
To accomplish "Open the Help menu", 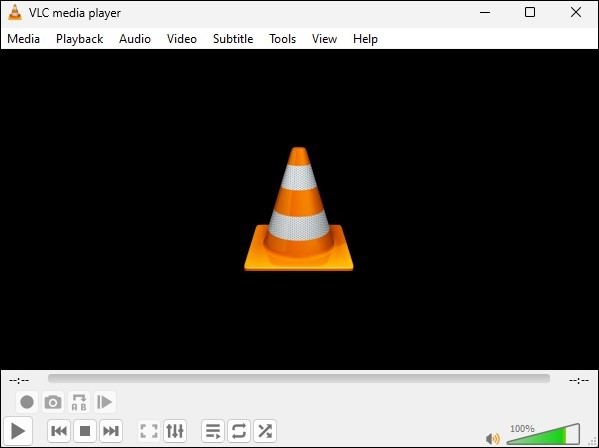I will [x=365, y=39].
